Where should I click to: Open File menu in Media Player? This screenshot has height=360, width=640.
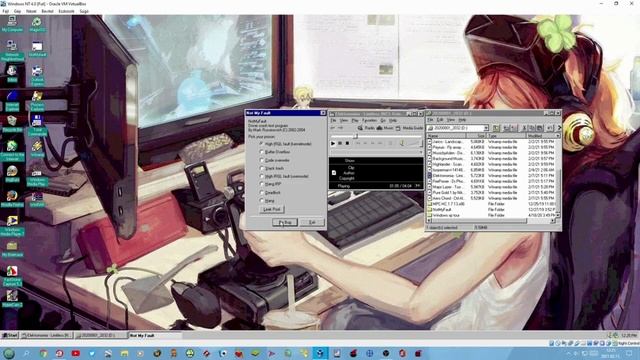(333, 120)
